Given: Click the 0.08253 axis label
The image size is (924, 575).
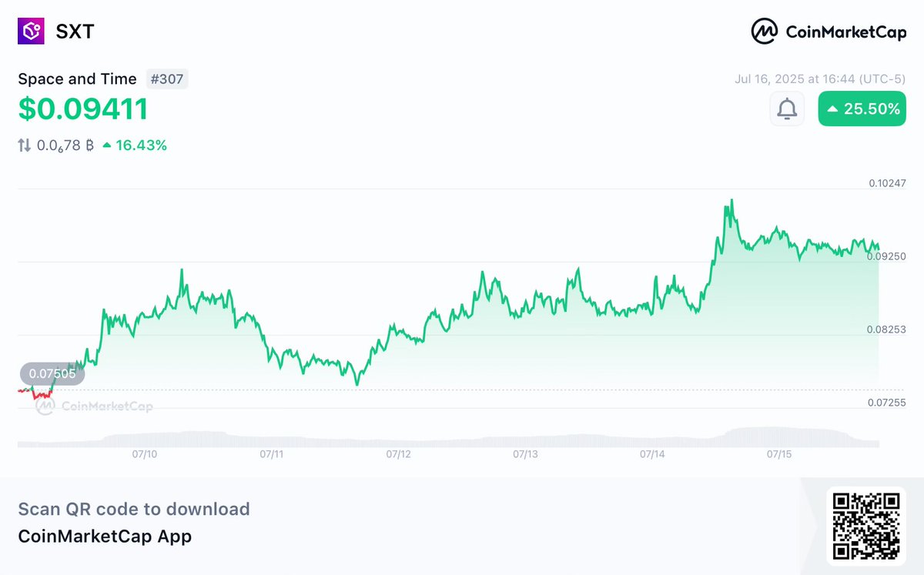Looking at the screenshot, I should coord(888,329).
